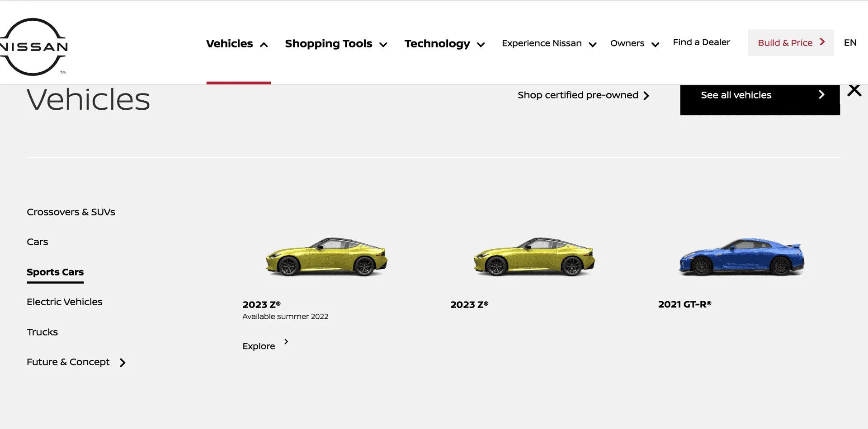The image size is (868, 429).
Task: Open the first yellow 2023 Z thumbnail
Action: coord(326,256)
